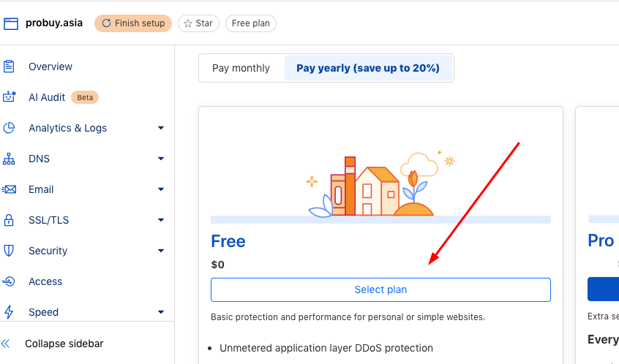Image resolution: width=619 pixels, height=364 pixels.
Task: Star the probuy.asia site
Action: 198,23
